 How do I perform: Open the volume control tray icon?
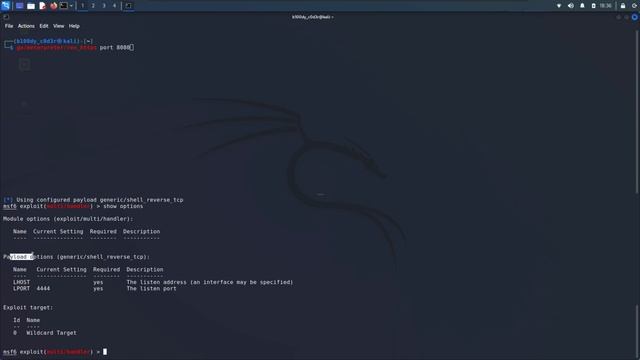pos(571,6)
